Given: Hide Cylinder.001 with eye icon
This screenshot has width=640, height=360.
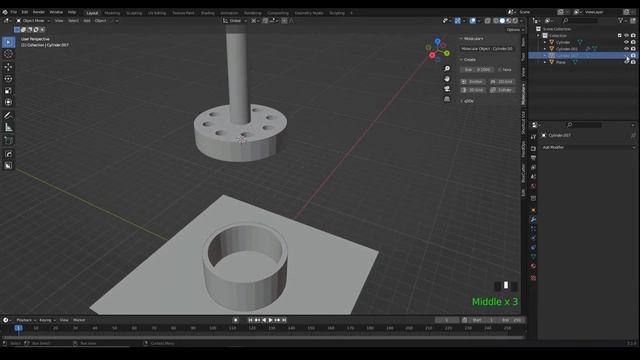Looking at the screenshot, I should [x=627, y=49].
